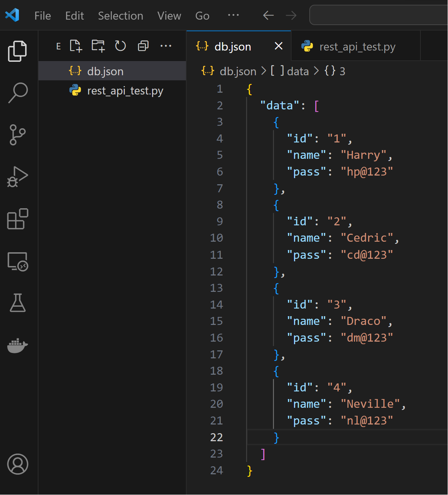Click the "dm@123" password value
448x495 pixels.
coord(367,338)
